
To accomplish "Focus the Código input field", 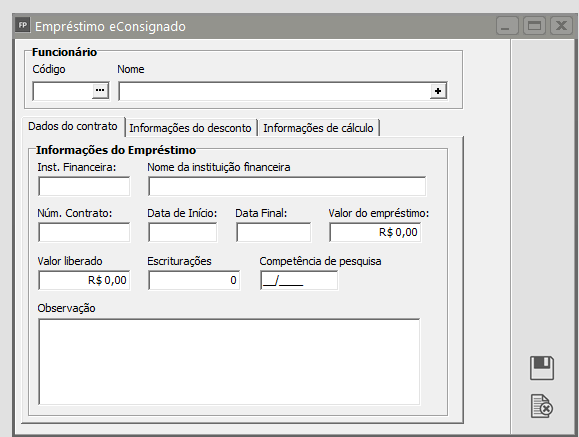I will pos(63,91).
